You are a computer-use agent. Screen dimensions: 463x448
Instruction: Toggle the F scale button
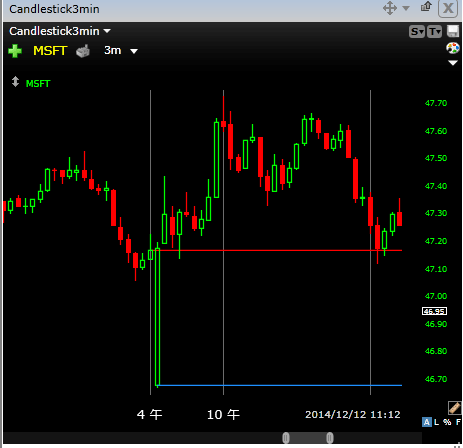coord(458,422)
